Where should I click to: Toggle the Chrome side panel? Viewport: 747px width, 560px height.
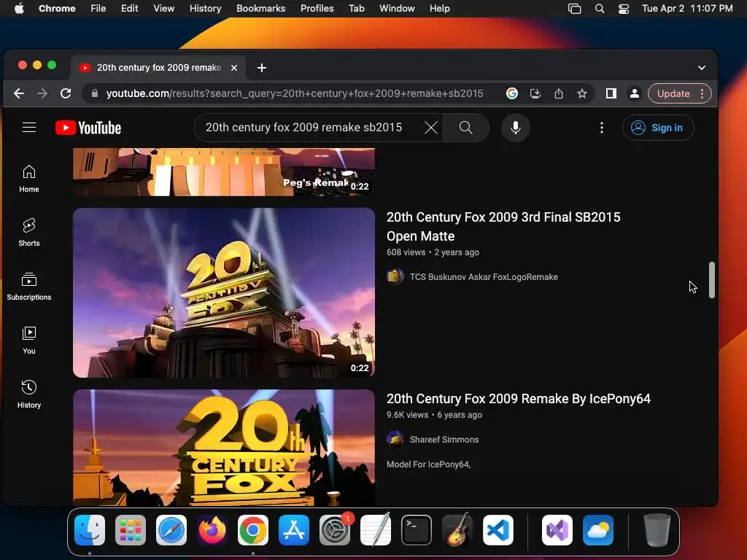coord(611,93)
